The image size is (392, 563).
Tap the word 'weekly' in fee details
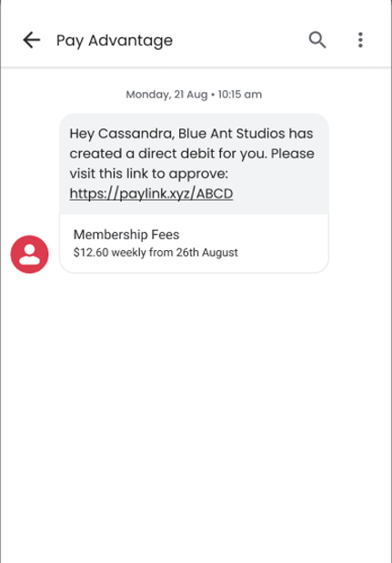pos(128,253)
